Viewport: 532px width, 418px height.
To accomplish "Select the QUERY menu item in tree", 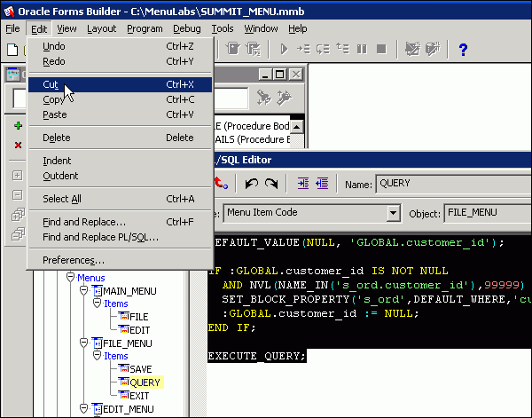I will coord(145,383).
